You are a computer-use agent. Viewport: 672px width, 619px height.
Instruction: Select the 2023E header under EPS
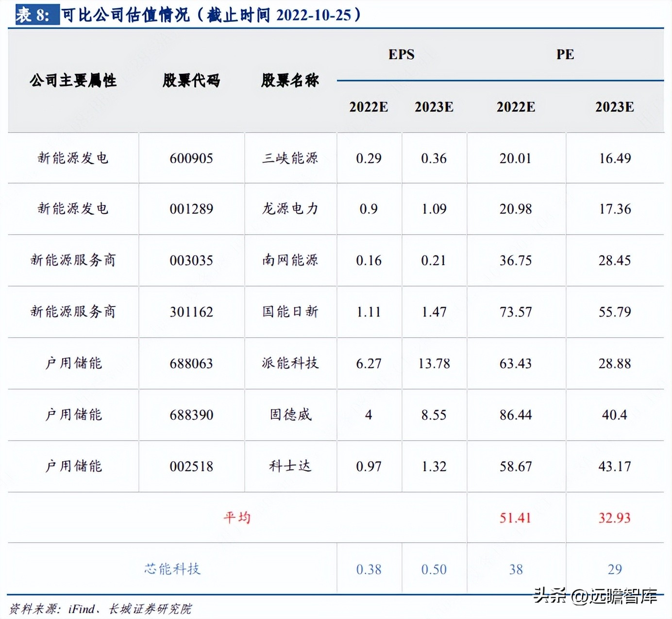pos(434,107)
